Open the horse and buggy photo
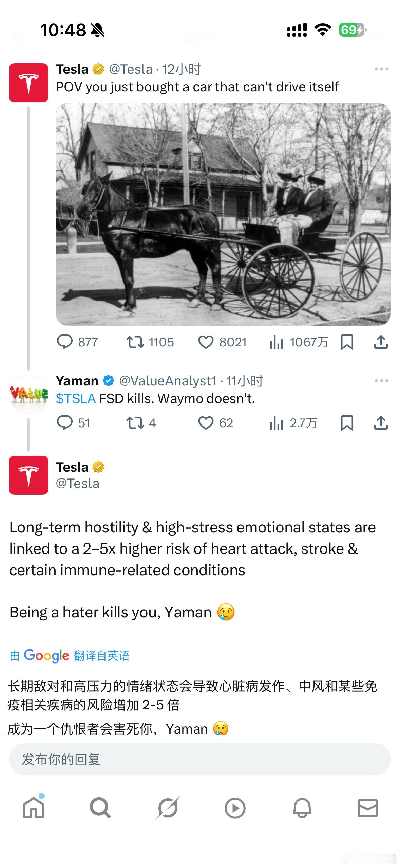Image resolution: width=400 pixels, height=868 pixels. (x=223, y=214)
